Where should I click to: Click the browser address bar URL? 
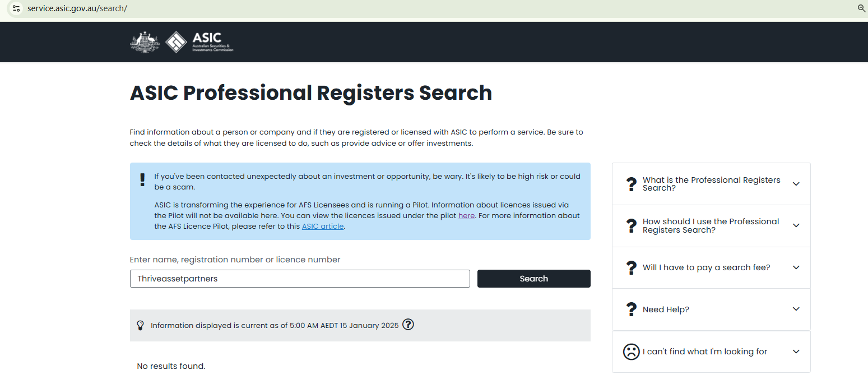coord(77,8)
